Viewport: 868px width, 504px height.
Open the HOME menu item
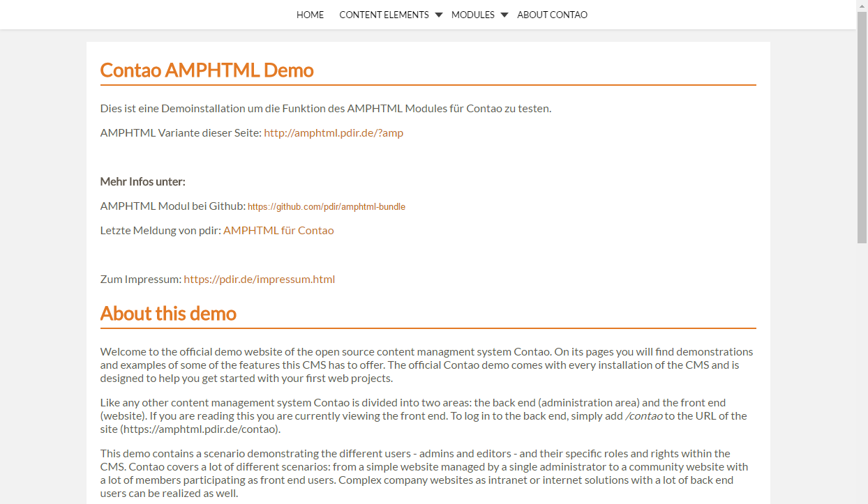pyautogui.click(x=310, y=15)
